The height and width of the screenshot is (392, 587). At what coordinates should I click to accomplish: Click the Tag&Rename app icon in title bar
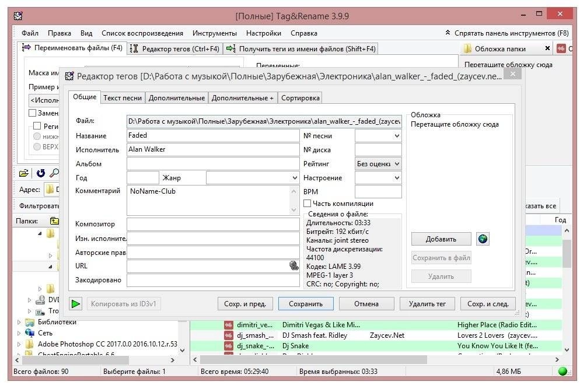tap(18, 16)
